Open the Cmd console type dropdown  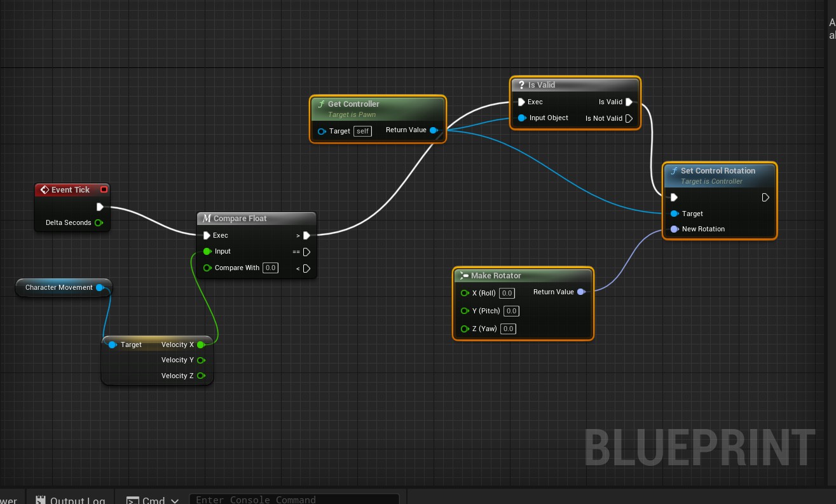[153, 500]
